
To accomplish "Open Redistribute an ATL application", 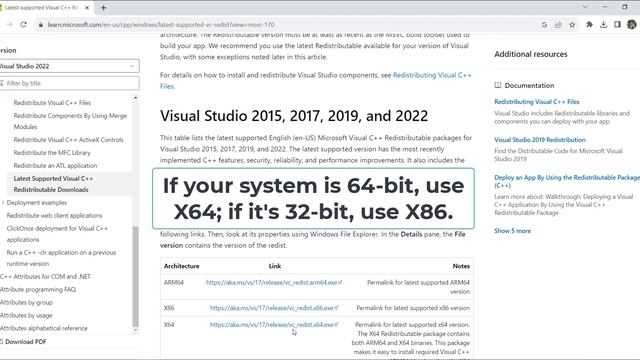I will click(55, 166).
